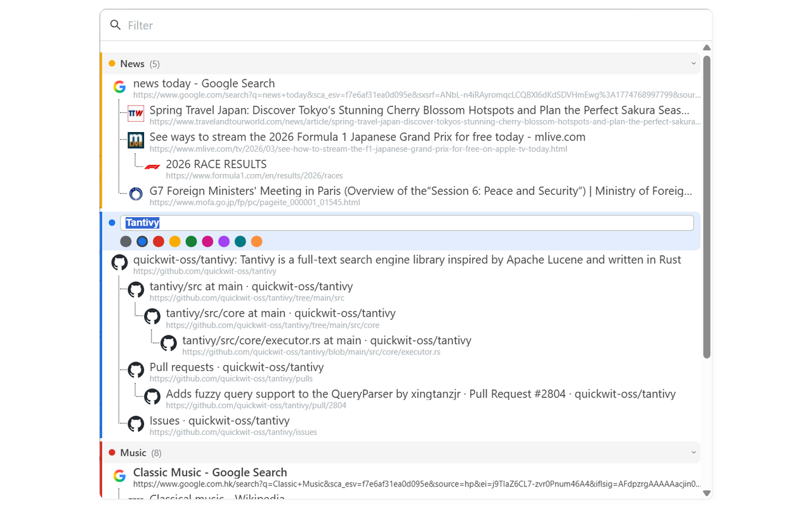Click Google favicon beside Classic Music search
812x508 pixels.
click(x=119, y=476)
